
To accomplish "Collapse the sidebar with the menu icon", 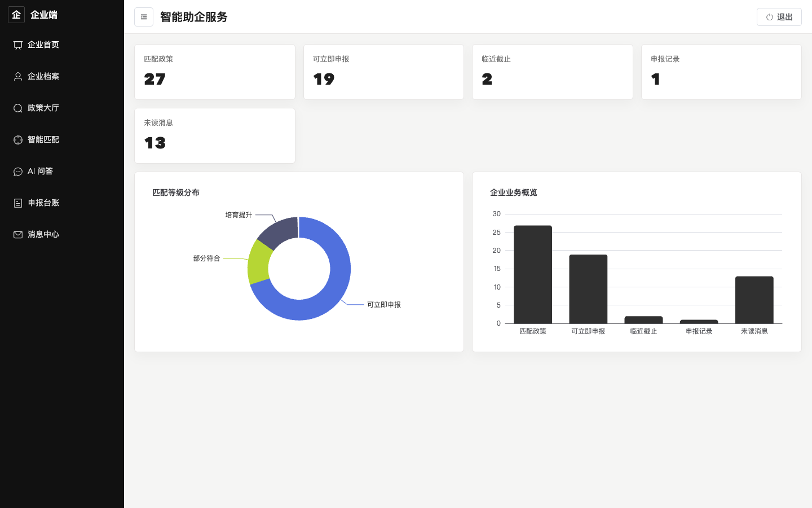I will click(x=144, y=17).
